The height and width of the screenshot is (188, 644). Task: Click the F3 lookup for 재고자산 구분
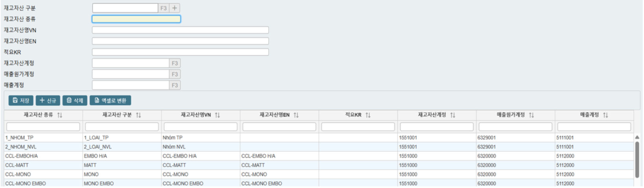pyautogui.click(x=164, y=8)
